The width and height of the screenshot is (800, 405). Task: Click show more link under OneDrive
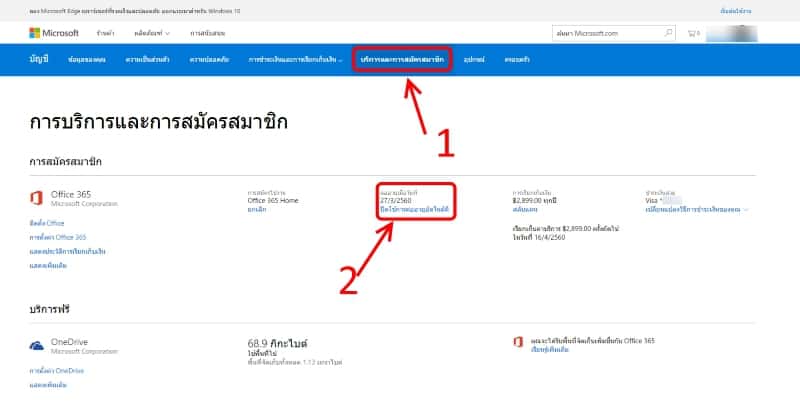click(48, 385)
